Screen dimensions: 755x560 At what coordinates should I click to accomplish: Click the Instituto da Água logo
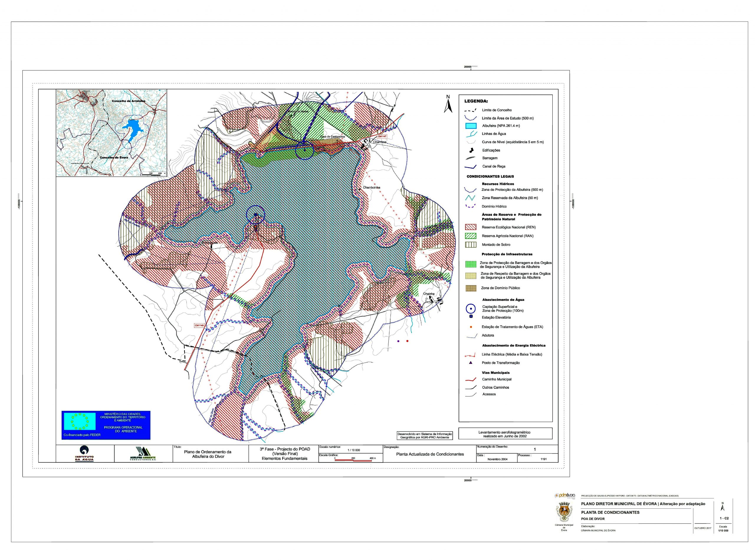pos(84,454)
